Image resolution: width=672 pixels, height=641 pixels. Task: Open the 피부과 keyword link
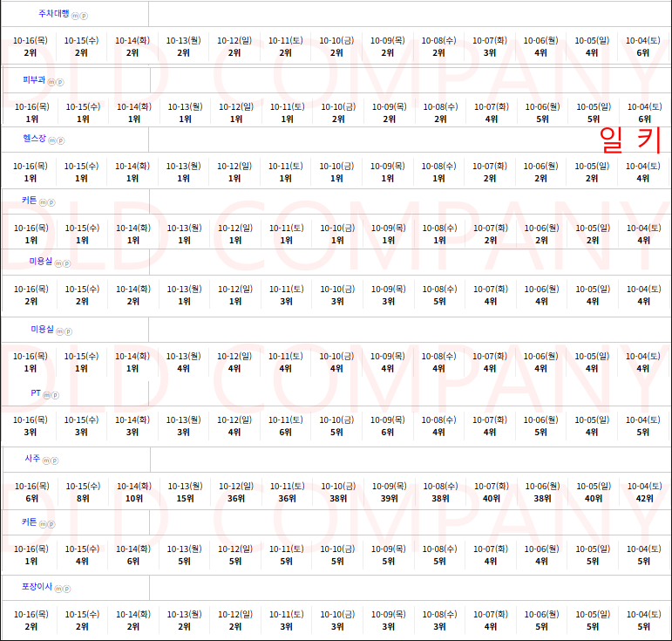click(x=34, y=79)
